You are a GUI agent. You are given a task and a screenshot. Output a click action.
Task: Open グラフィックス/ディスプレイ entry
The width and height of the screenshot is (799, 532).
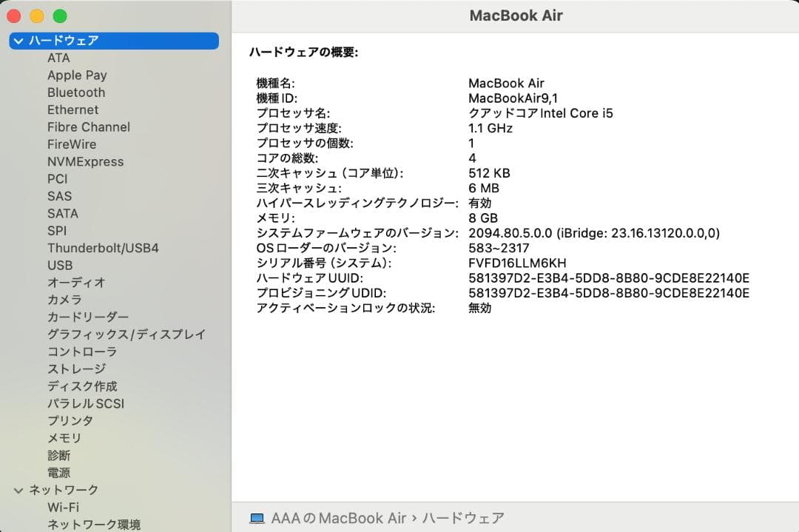127,334
